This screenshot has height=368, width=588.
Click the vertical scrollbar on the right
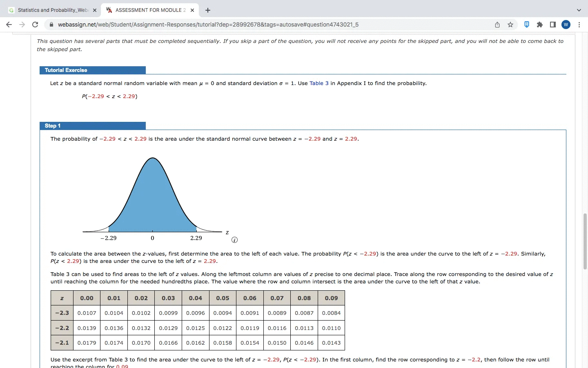click(x=585, y=241)
